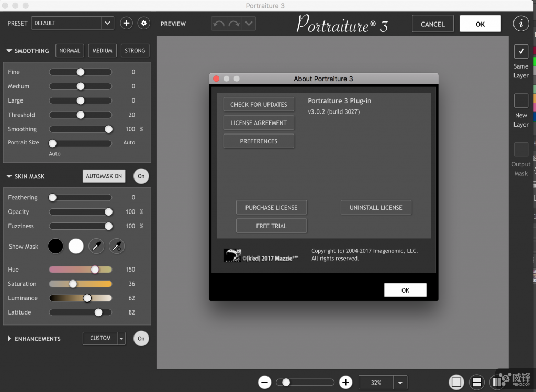Click the zoom in plus icon
The image size is (536, 392).
coord(345,383)
